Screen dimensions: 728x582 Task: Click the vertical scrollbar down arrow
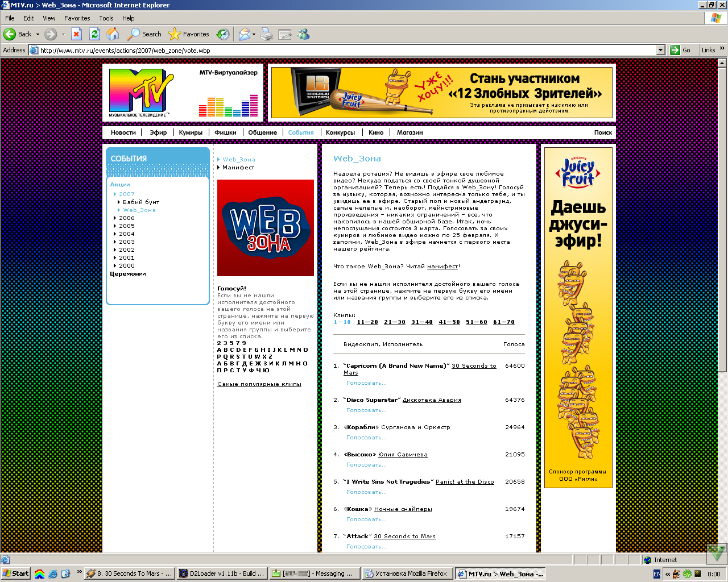coord(723,548)
